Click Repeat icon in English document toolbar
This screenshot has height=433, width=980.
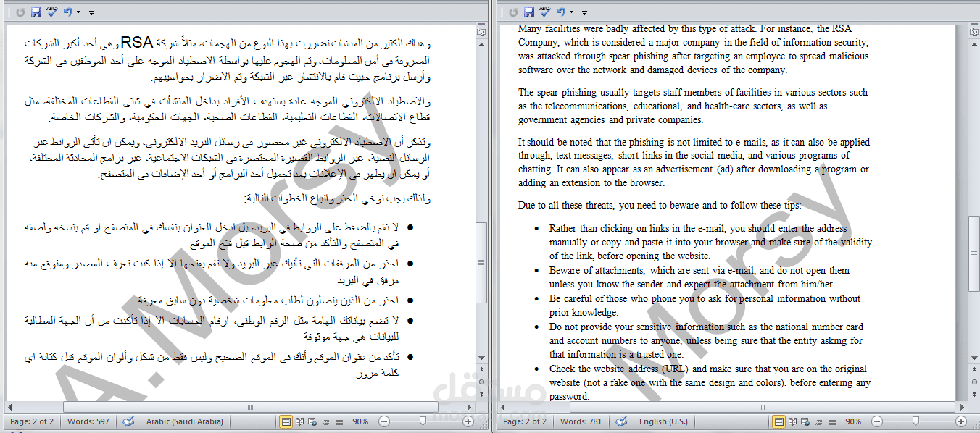point(513,12)
